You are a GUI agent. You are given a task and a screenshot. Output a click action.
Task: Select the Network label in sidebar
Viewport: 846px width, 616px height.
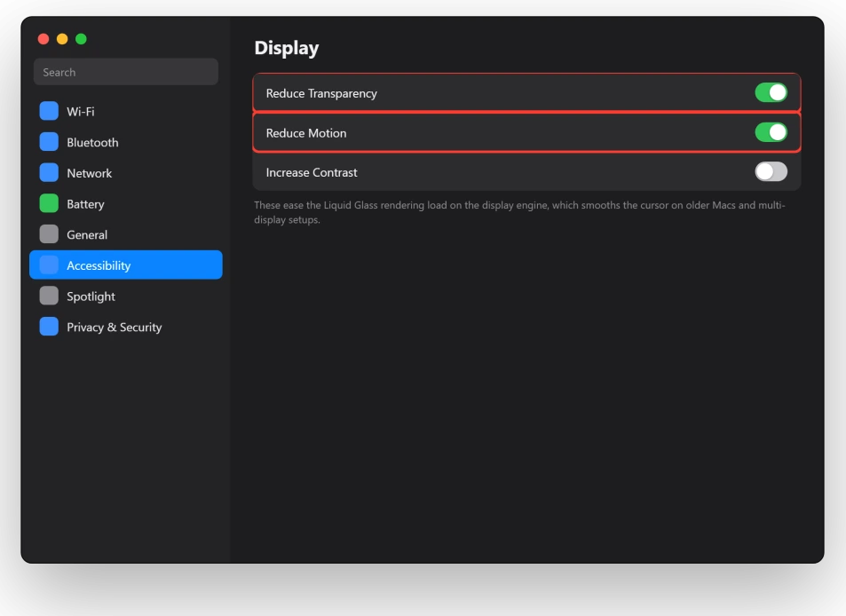(x=89, y=173)
